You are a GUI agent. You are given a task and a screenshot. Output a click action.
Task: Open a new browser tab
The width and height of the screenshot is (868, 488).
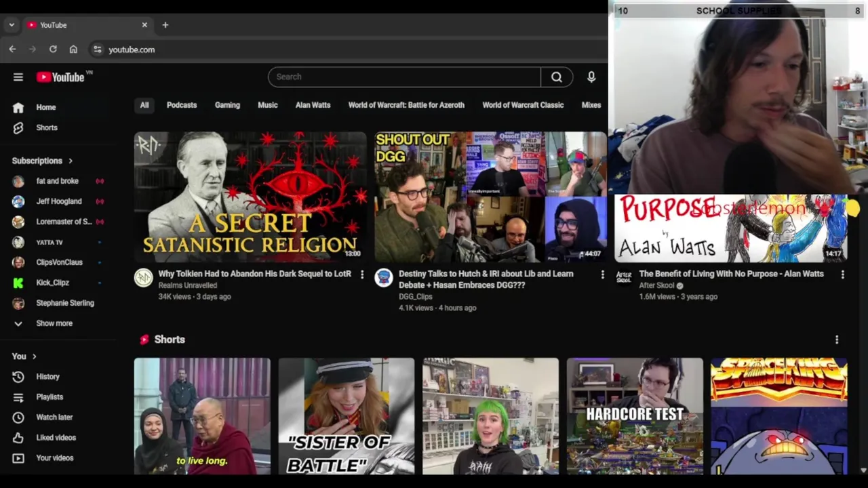pyautogui.click(x=165, y=25)
